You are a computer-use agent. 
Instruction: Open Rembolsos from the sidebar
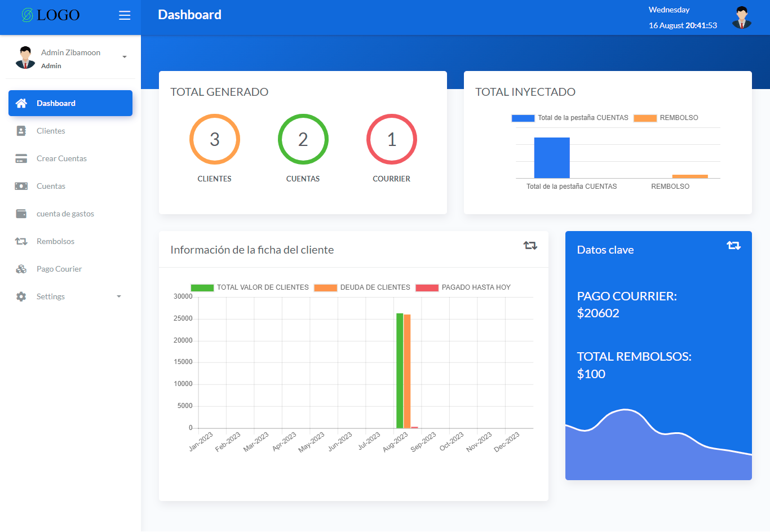[55, 241]
